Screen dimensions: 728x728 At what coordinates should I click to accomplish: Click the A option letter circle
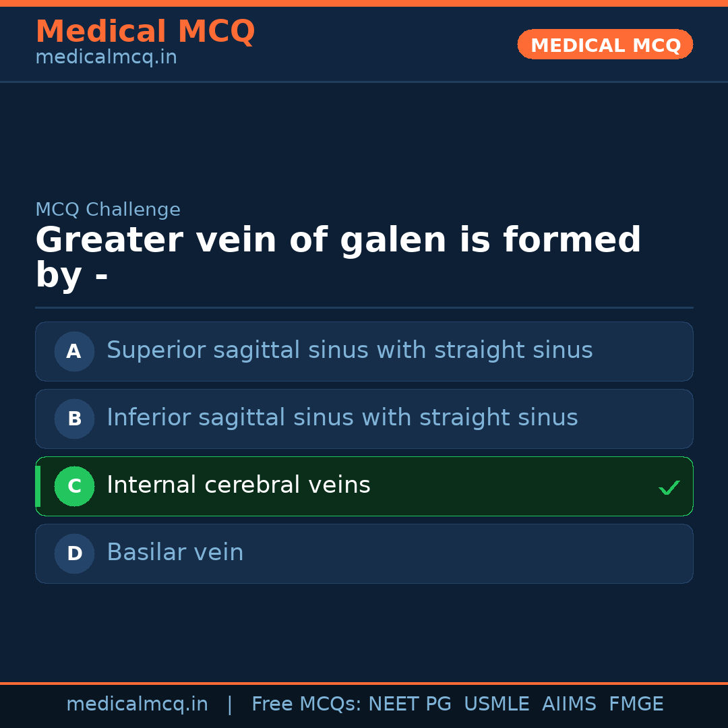(x=74, y=351)
